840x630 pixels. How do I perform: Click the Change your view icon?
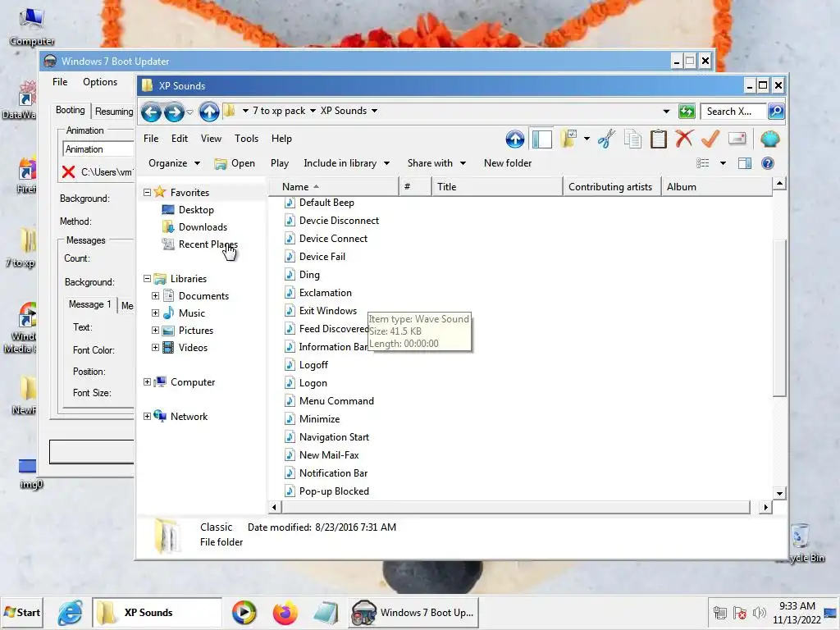pos(702,163)
